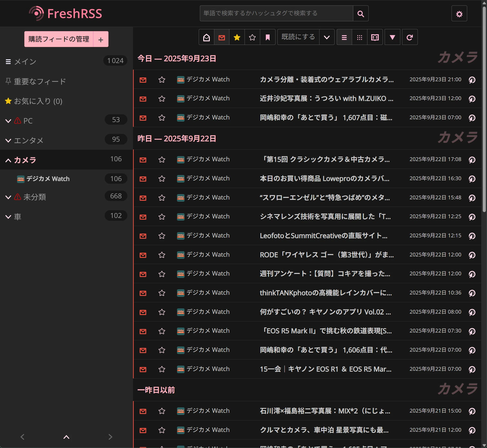
Task: Click the page vertical scrollbar
Action: tap(484, 109)
